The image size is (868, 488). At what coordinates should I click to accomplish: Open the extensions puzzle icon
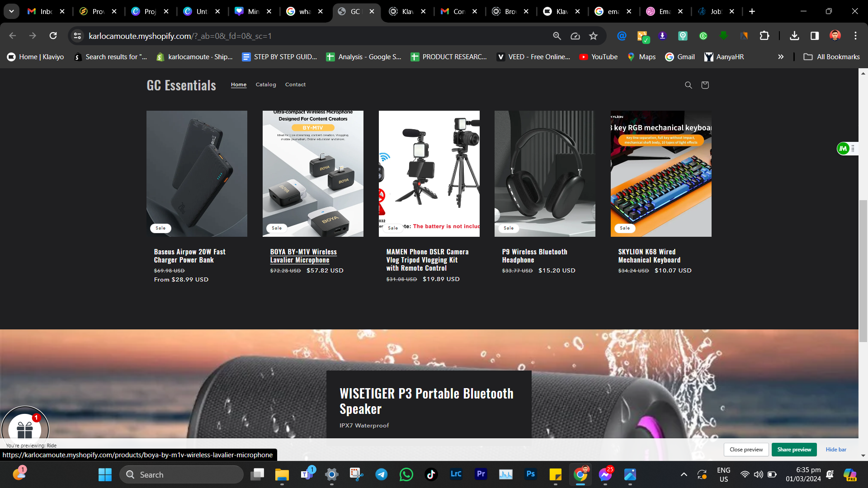(764, 36)
